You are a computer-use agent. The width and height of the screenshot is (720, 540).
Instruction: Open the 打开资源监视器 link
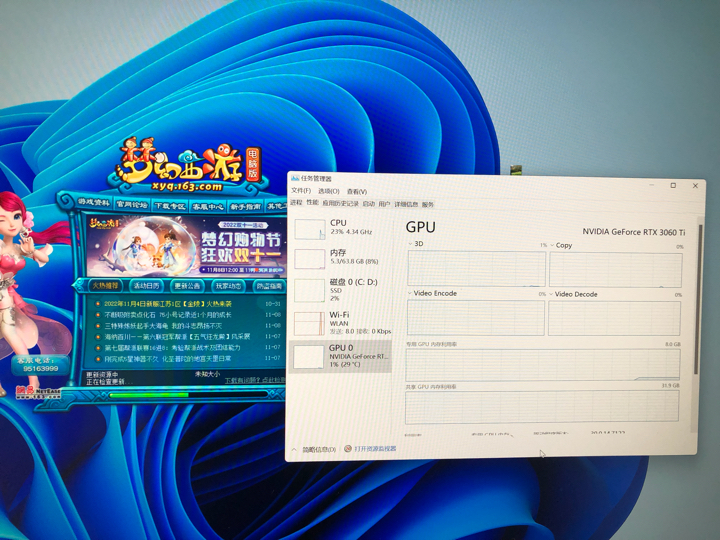pyautogui.click(x=375, y=449)
